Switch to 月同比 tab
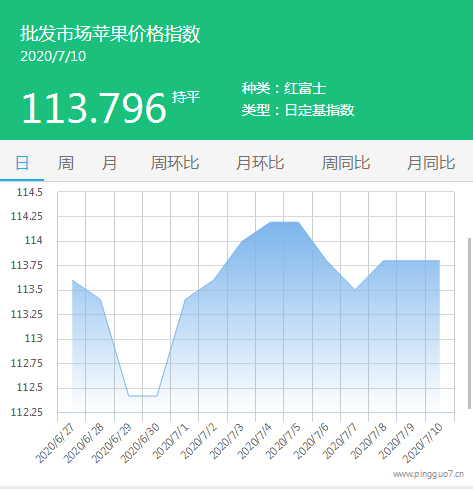The width and height of the screenshot is (473, 489). (431, 163)
